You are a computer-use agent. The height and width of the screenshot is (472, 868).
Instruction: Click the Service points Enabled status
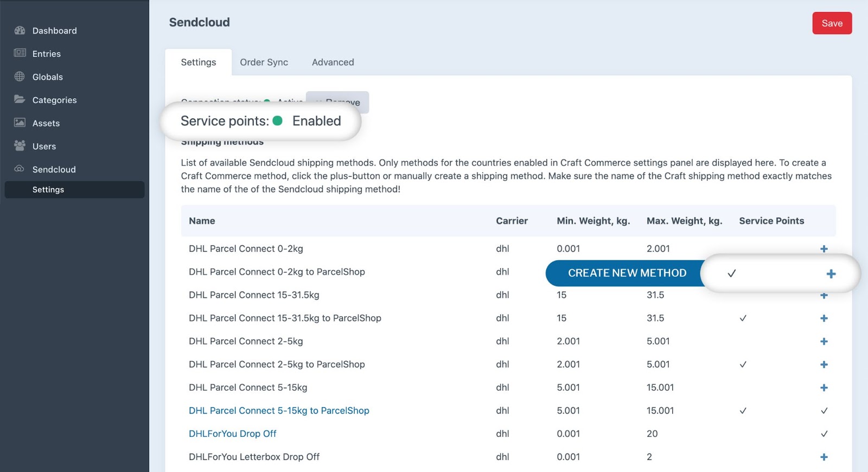(x=260, y=121)
